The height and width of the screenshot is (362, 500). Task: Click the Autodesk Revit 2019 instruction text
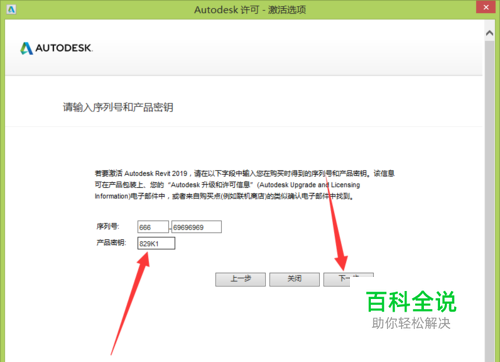pyautogui.click(x=245, y=185)
